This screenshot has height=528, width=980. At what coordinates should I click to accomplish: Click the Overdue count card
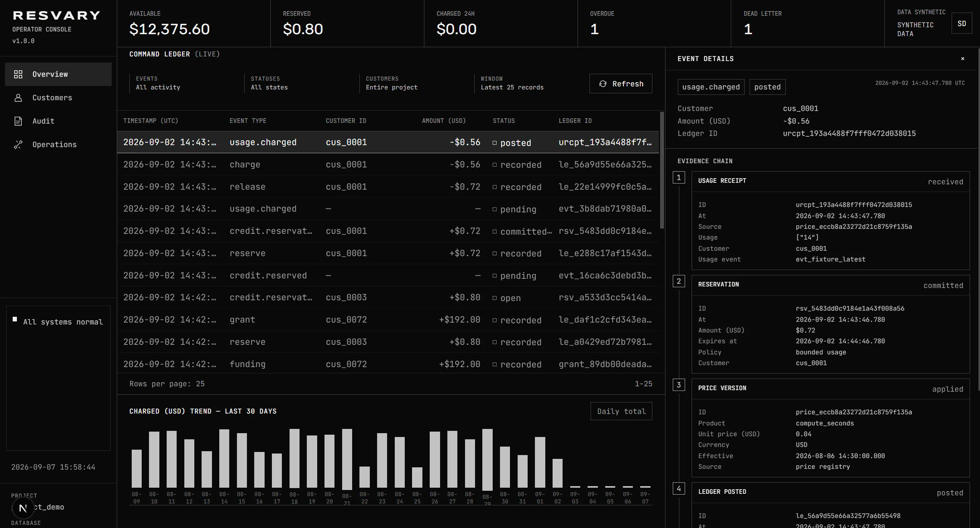coord(654,23)
